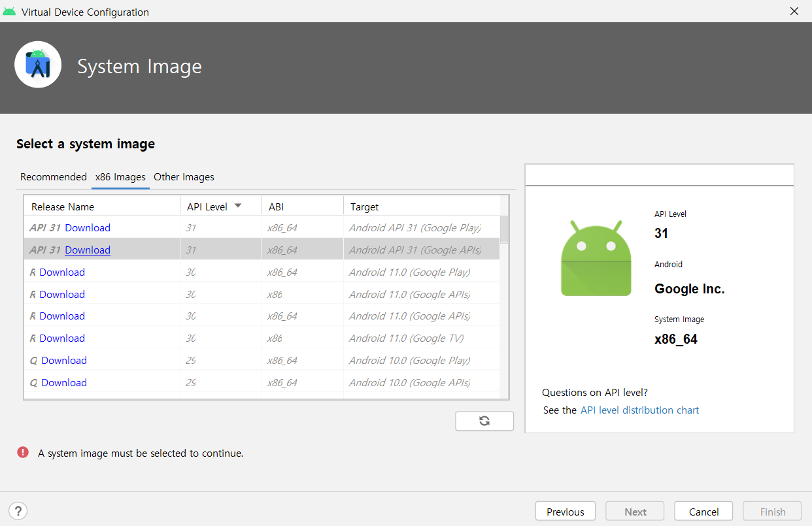Click the green Android robot image
Screen dimensions: 812x526
pyautogui.click(x=596, y=258)
